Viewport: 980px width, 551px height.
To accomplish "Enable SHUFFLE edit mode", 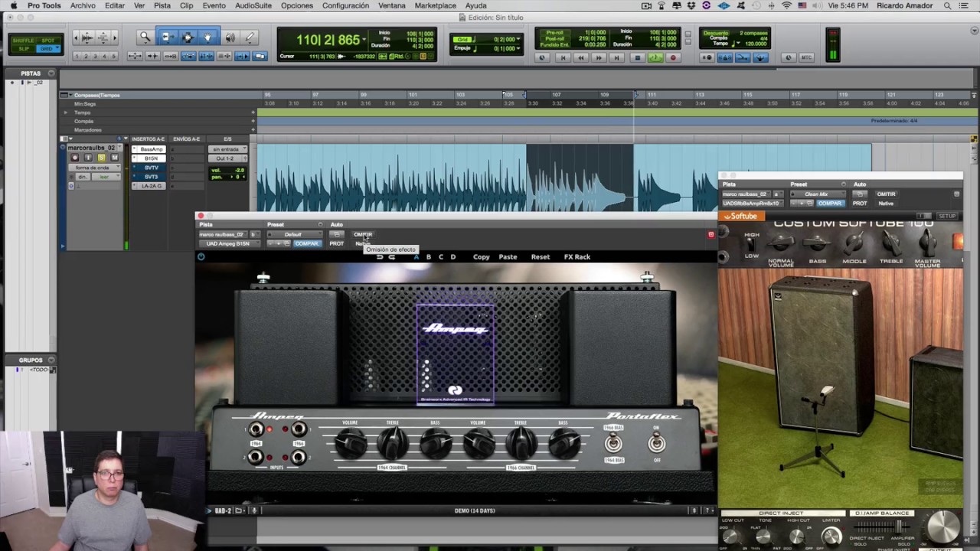I will [x=23, y=40].
